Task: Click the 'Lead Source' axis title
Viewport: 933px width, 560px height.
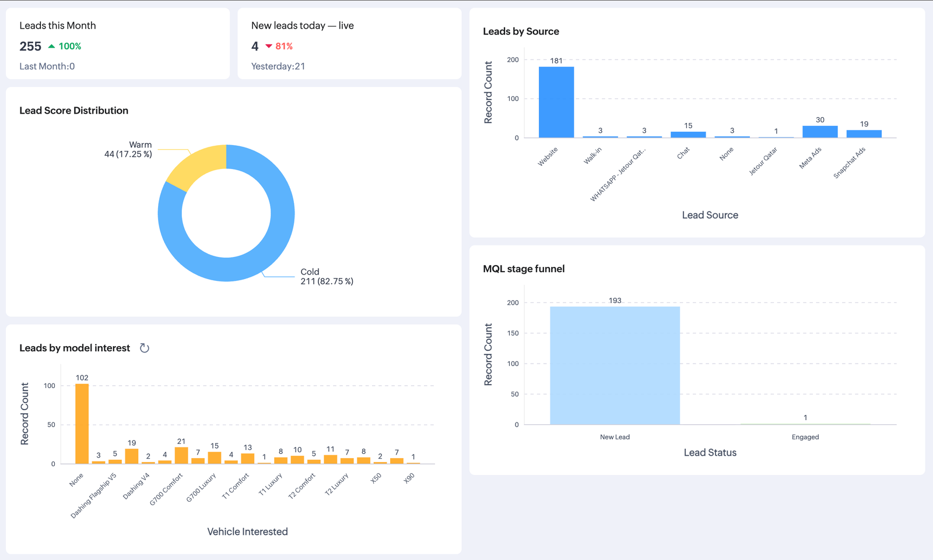Action: coord(710,215)
